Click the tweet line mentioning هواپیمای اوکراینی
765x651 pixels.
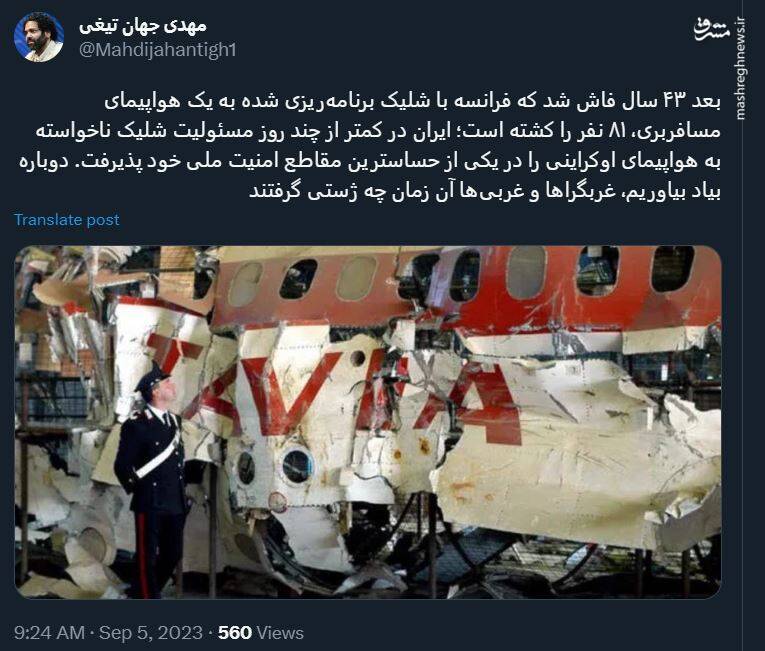(x=370, y=161)
